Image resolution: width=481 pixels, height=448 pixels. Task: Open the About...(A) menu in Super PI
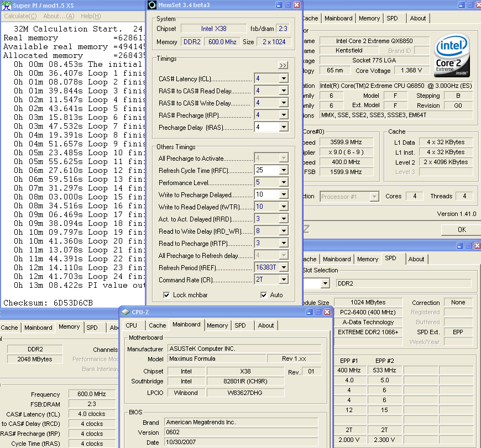(x=59, y=16)
